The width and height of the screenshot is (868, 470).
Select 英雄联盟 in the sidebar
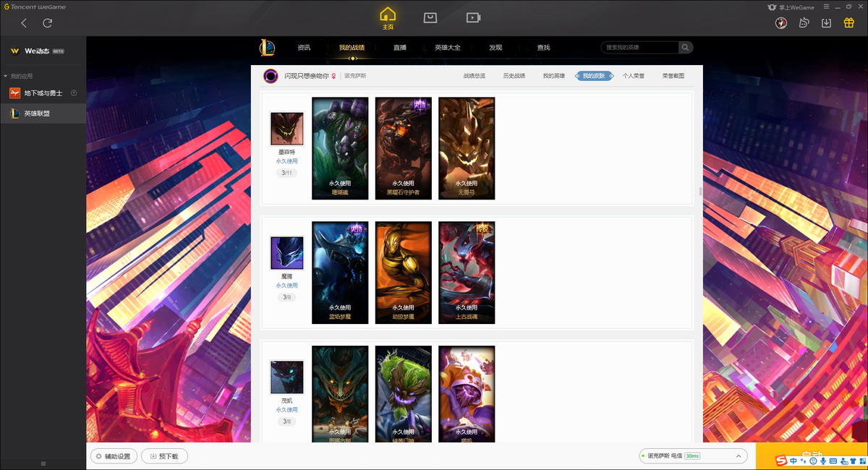pos(43,114)
